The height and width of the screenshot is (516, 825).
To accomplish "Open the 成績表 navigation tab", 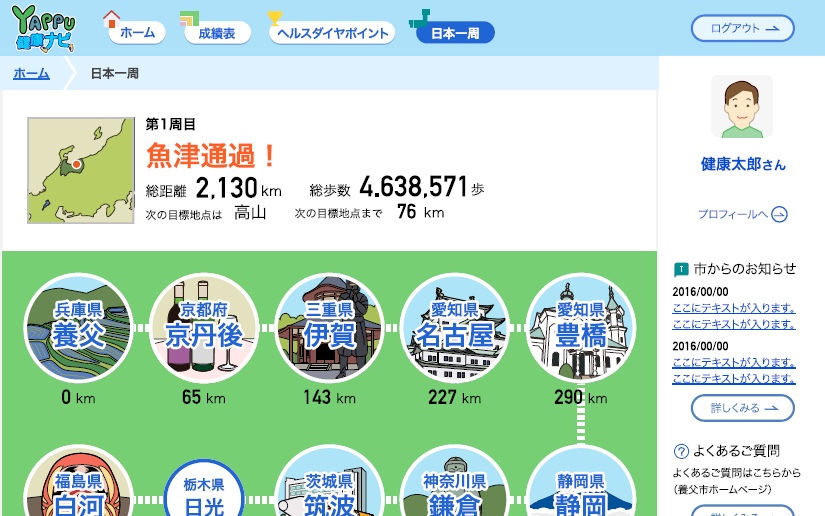I will pyautogui.click(x=217, y=33).
